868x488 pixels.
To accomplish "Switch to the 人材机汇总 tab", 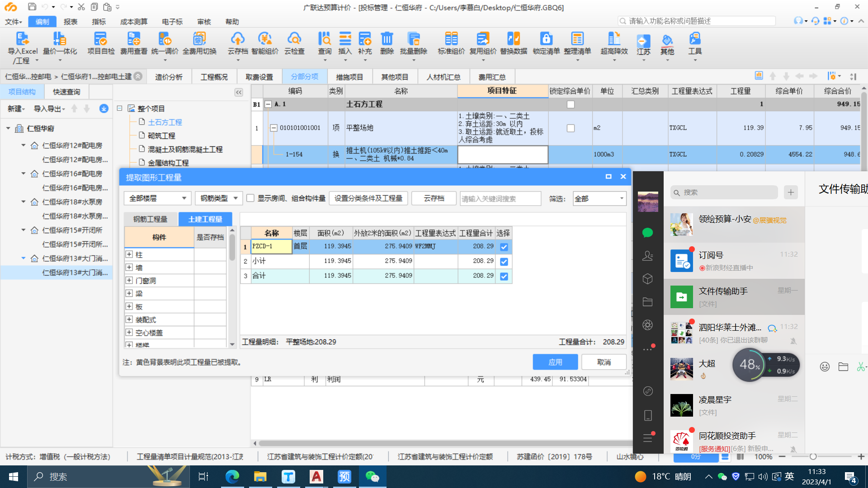I will click(x=443, y=77).
